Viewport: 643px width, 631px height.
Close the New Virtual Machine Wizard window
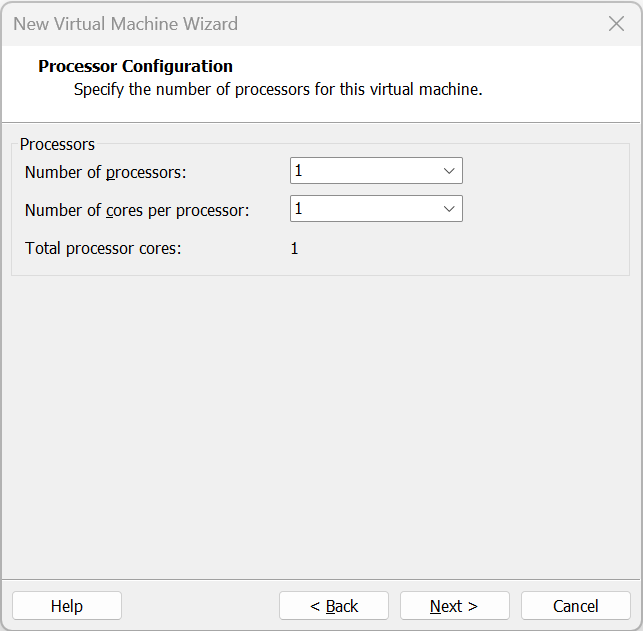(616, 24)
